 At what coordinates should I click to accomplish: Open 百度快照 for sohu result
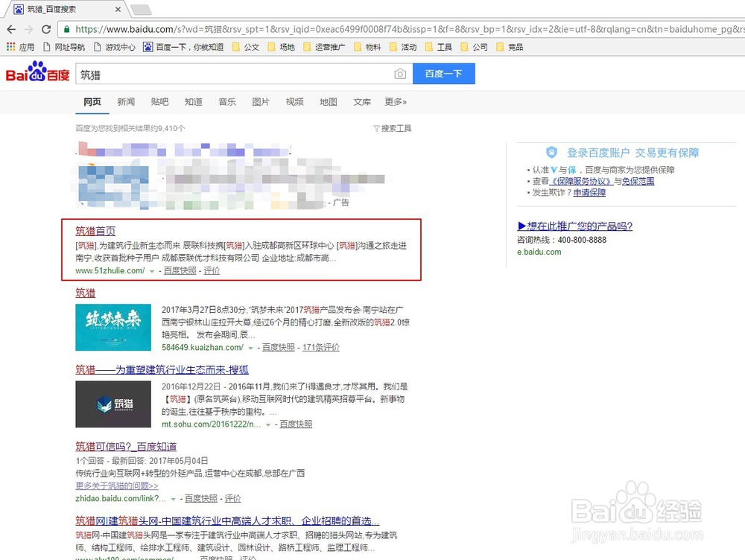296,424
